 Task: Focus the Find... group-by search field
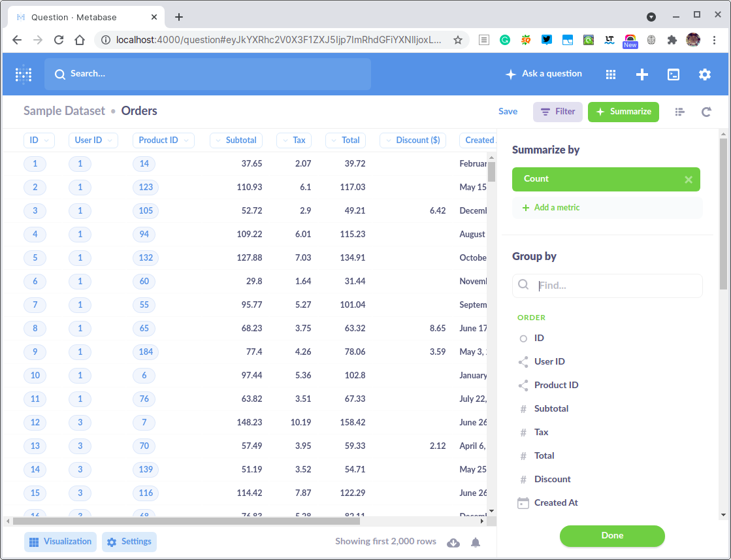point(607,286)
